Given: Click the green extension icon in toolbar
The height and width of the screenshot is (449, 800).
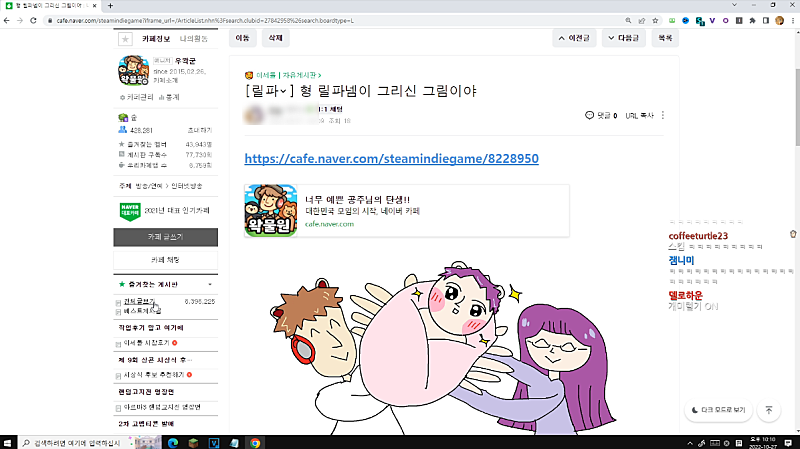Looking at the screenshot, I should pyautogui.click(x=672, y=20).
